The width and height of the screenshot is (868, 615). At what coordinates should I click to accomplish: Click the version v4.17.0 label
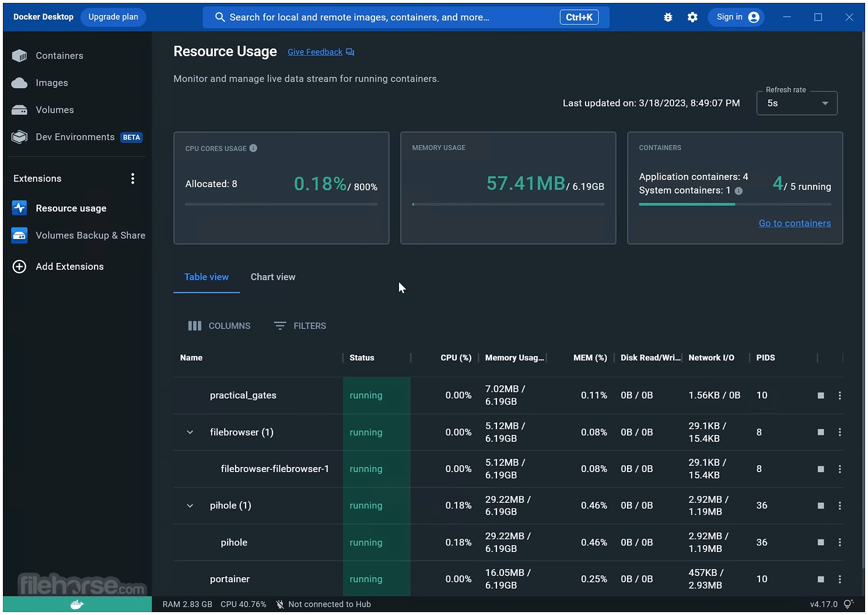pyautogui.click(x=824, y=605)
